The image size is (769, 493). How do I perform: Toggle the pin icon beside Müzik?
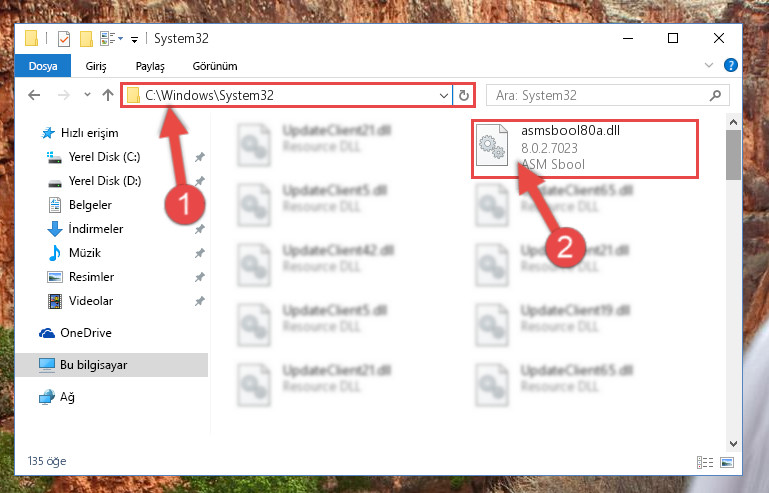200,253
